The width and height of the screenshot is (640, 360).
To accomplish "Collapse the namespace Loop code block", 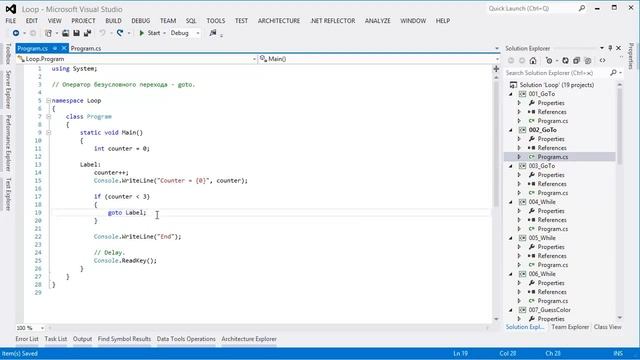I will click(x=49, y=100).
